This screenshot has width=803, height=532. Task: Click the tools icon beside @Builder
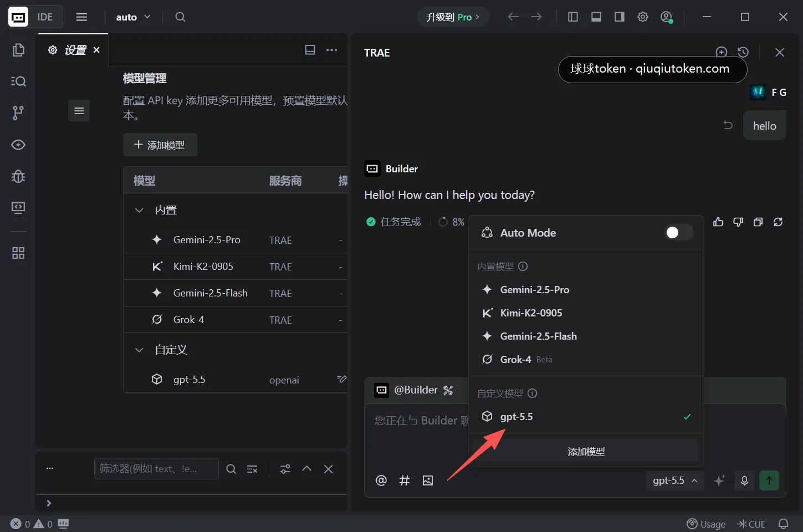[x=448, y=390]
